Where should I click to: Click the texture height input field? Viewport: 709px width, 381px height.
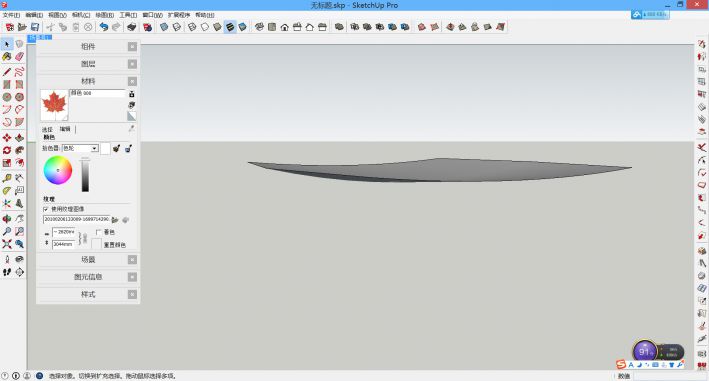tap(63, 244)
